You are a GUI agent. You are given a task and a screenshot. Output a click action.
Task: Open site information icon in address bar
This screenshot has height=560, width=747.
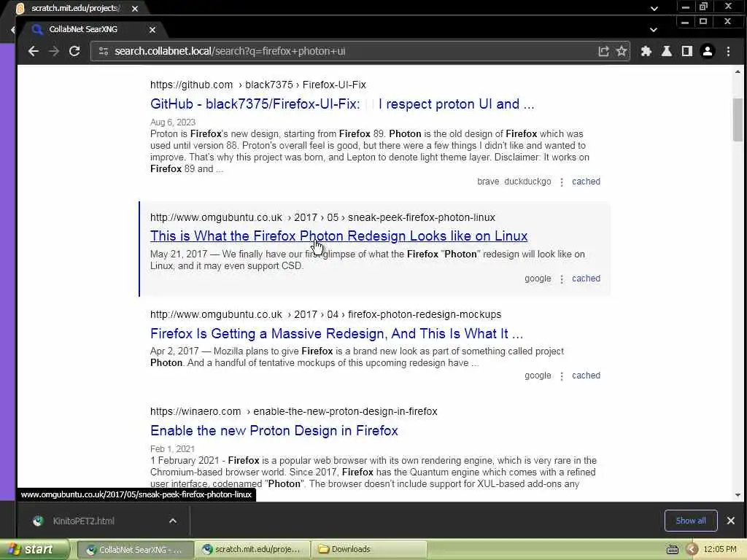tap(104, 51)
